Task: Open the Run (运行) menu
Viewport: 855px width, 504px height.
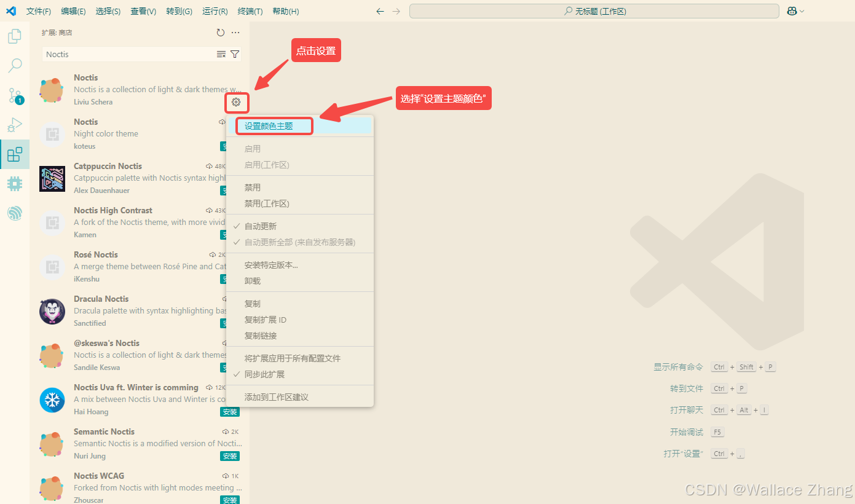Action: click(215, 11)
